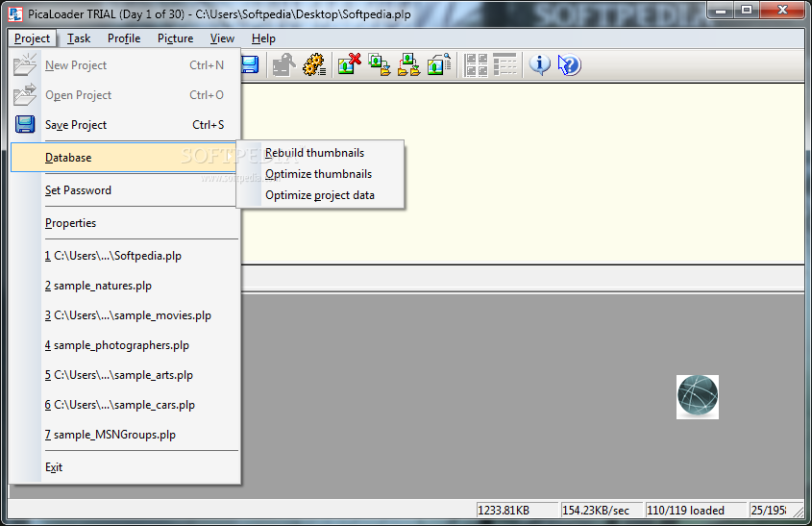This screenshot has width=812, height=526.
Task: Click the picture with two folders icon
Action: [409, 64]
